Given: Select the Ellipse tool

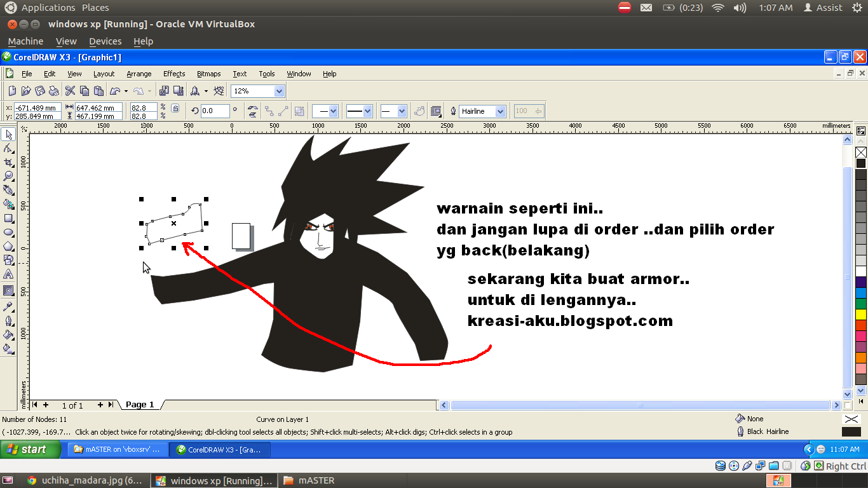Looking at the screenshot, I should tap(8, 232).
